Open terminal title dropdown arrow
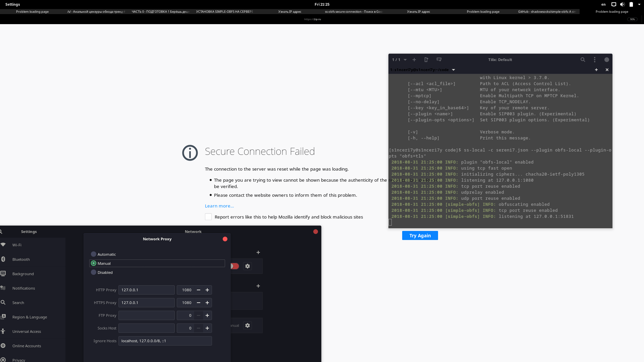Screen dimensions: 644x362 tap(453, 70)
